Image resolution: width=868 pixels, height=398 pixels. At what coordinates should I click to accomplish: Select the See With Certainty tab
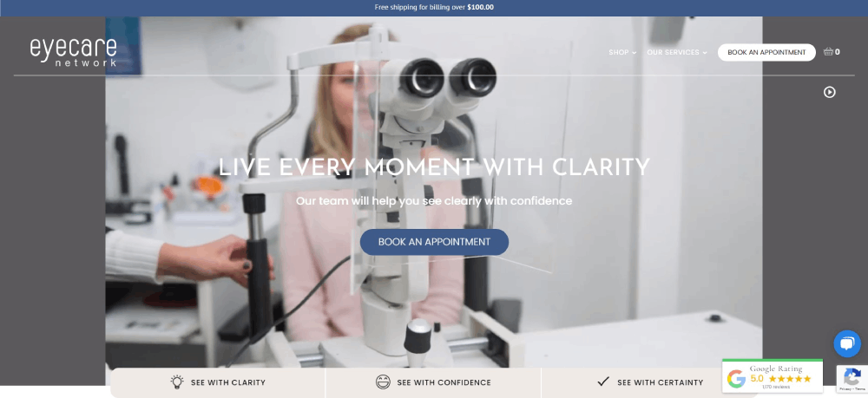(632, 382)
